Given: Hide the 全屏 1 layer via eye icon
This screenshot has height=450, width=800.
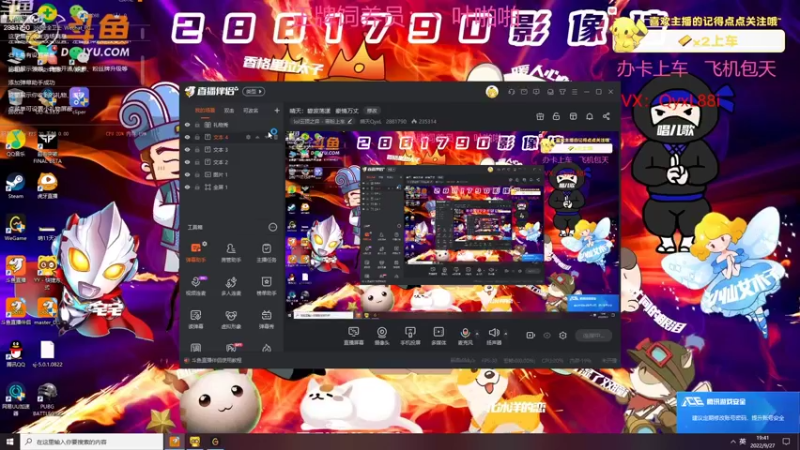Looking at the screenshot, I should click(187, 187).
